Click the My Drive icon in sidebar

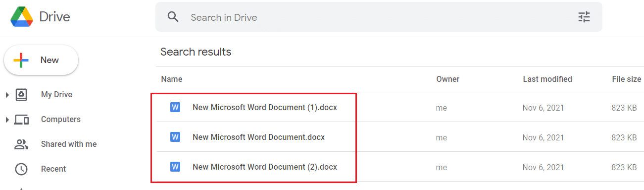point(21,95)
